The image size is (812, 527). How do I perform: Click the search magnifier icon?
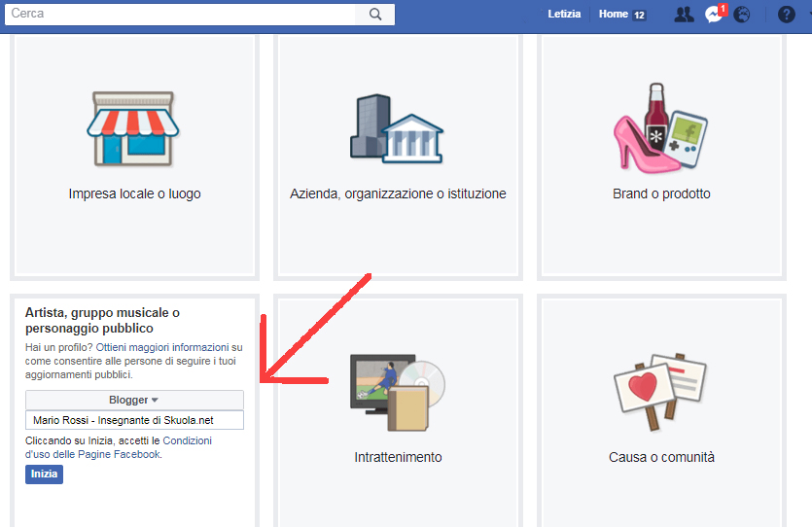click(375, 15)
